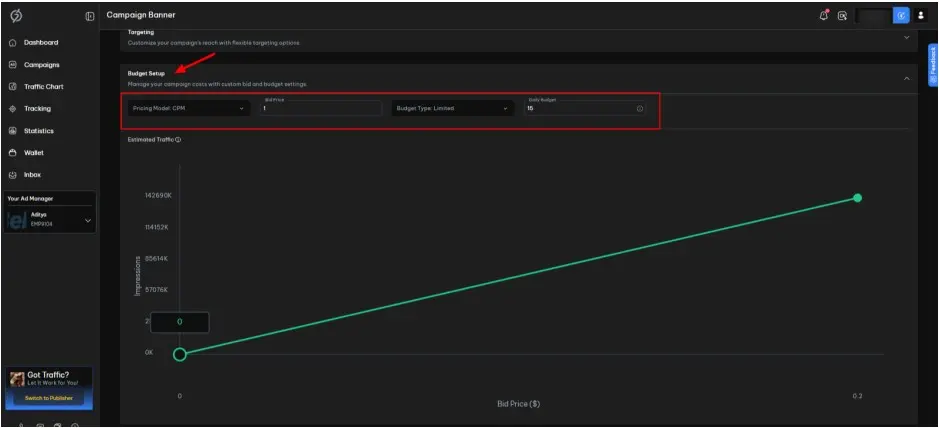The image size is (939, 428).
Task: Open the Budget Type Limited dropdown
Action: 452,108
